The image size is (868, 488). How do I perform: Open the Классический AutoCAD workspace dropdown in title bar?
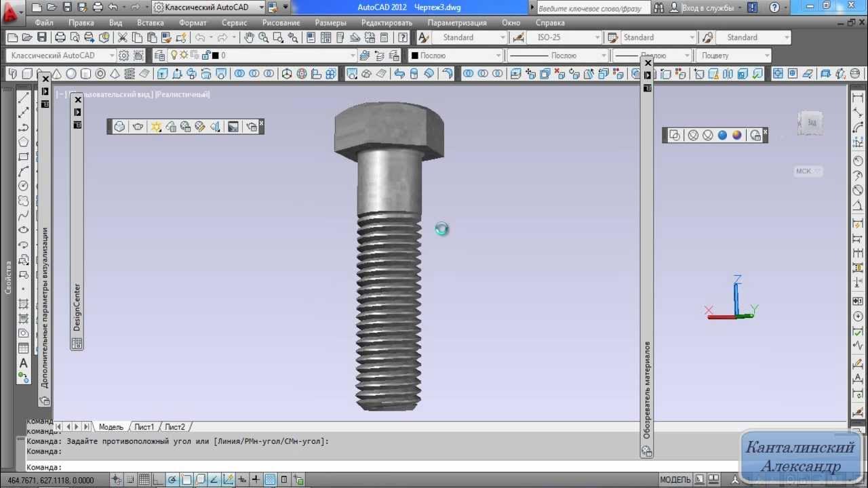click(x=208, y=7)
